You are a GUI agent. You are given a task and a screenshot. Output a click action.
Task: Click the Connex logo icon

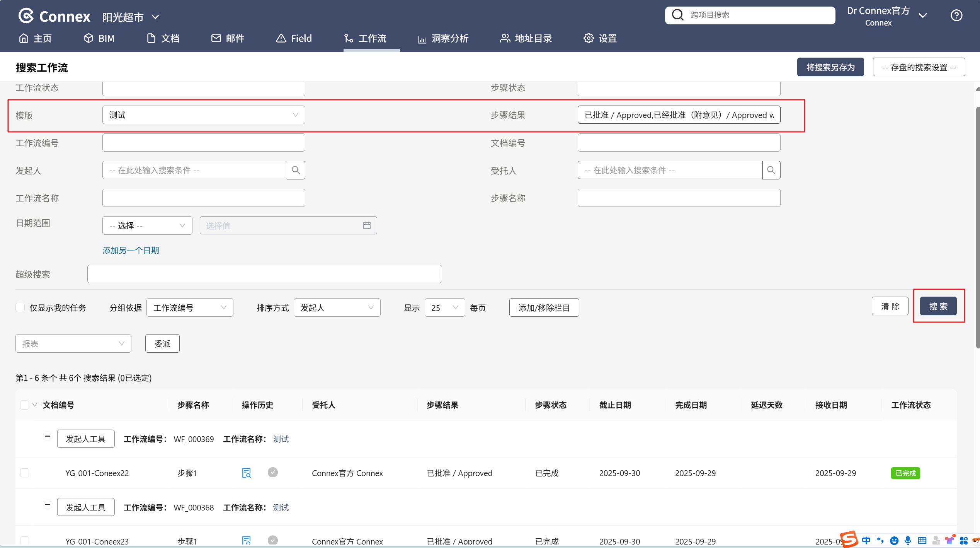pyautogui.click(x=26, y=16)
